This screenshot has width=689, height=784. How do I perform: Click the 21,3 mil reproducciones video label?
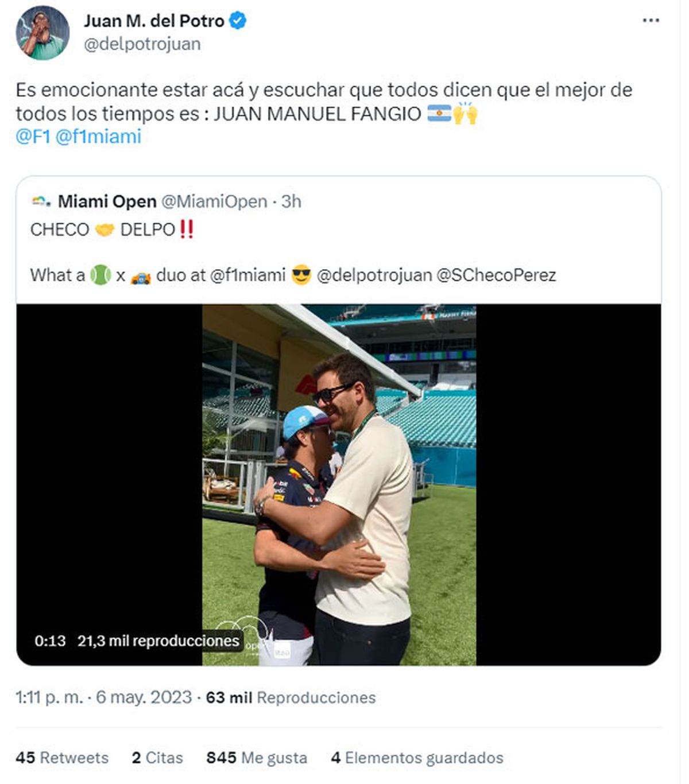pos(158,641)
